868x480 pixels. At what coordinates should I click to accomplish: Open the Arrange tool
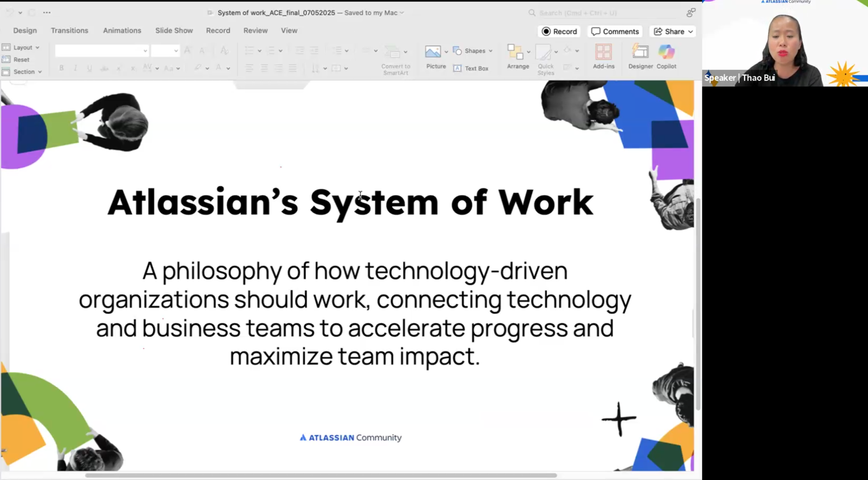pos(518,57)
